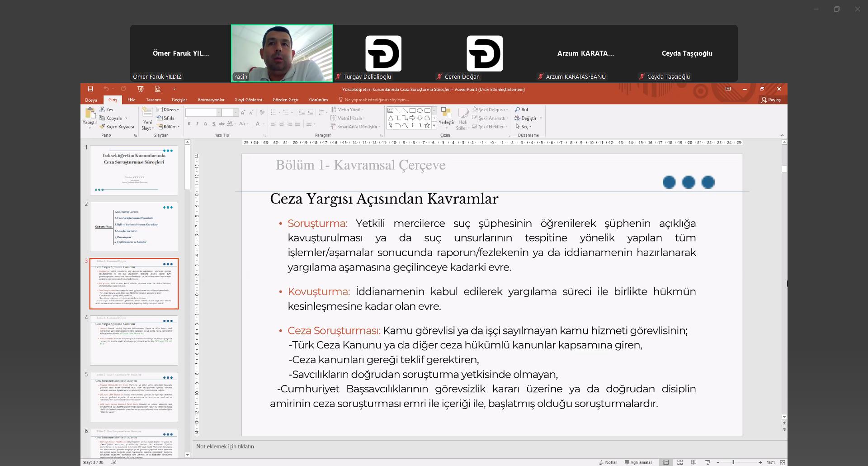Switch to the Tasarım ribbon tab
Viewport: 868px width, 466px height.
click(153, 100)
